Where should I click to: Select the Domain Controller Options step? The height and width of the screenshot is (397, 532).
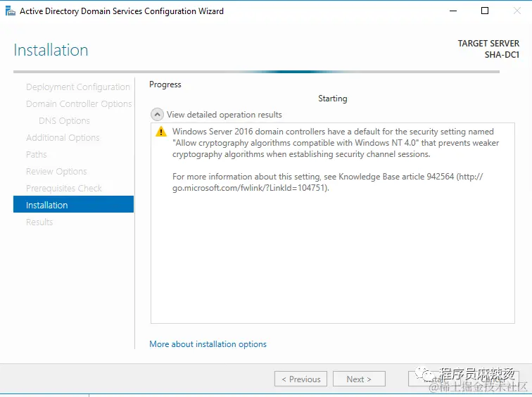pos(79,104)
